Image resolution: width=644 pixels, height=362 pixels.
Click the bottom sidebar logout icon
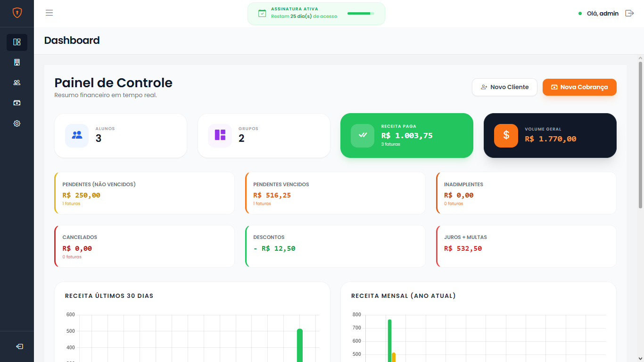coord(19,346)
